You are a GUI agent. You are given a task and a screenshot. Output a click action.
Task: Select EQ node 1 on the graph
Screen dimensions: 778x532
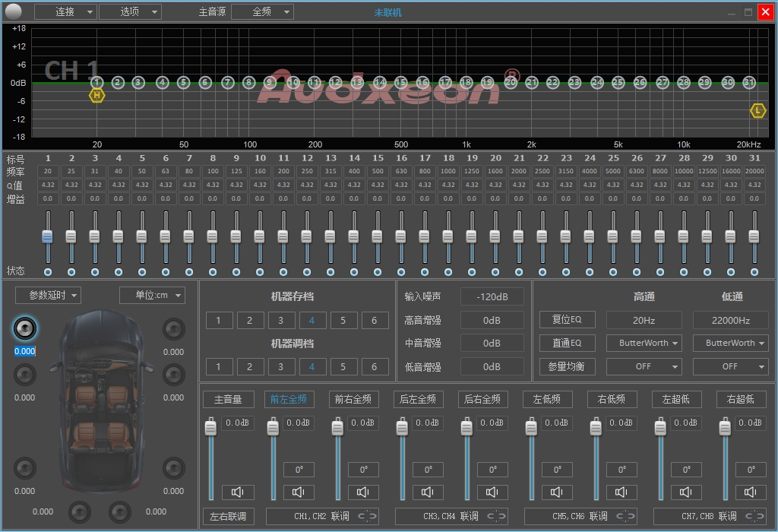click(x=96, y=82)
